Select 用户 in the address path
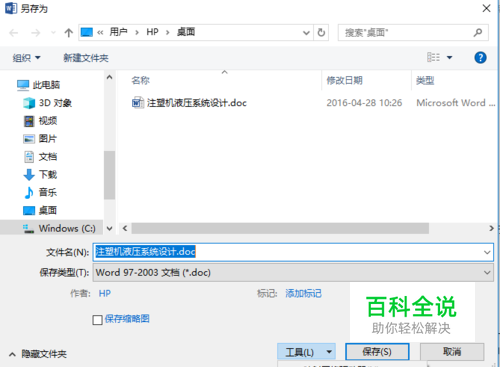The width and height of the screenshot is (500, 367). pos(119,32)
